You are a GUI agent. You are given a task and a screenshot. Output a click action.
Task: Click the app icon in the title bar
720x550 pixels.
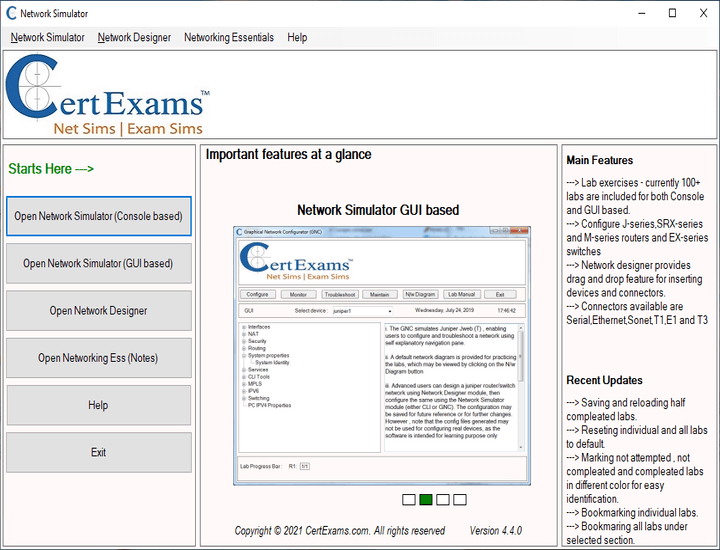pos(11,13)
